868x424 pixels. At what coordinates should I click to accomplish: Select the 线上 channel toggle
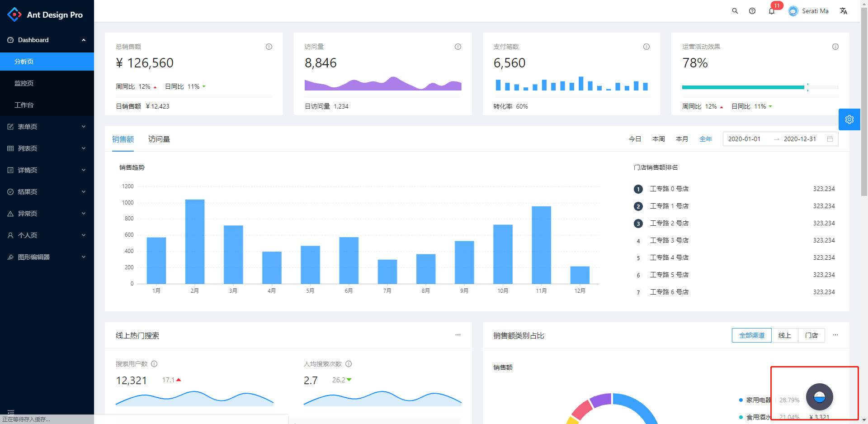pyautogui.click(x=784, y=335)
